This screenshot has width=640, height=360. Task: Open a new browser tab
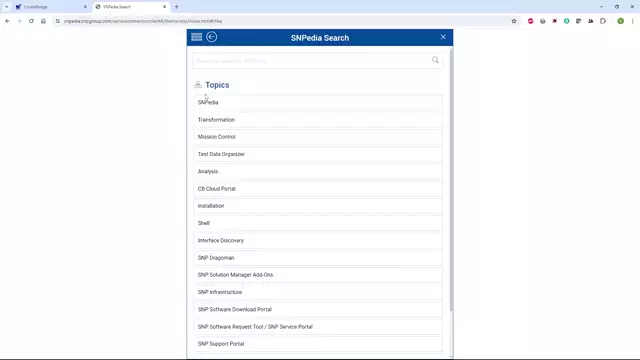[x=177, y=7]
